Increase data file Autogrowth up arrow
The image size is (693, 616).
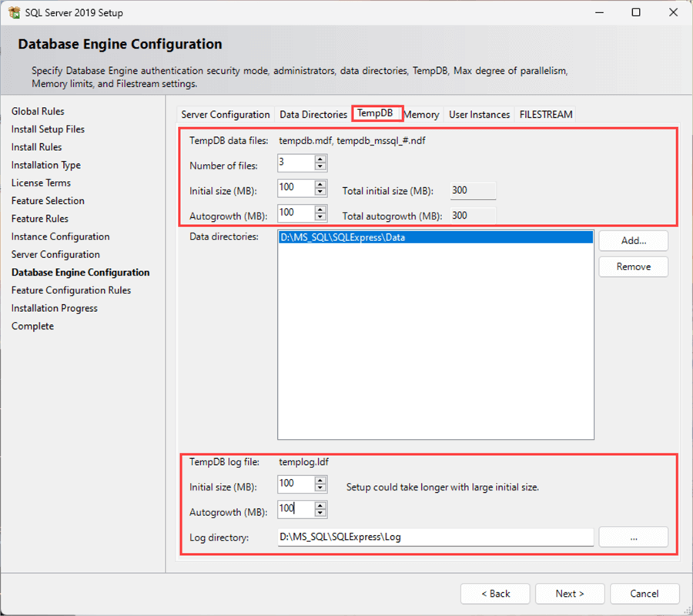pos(320,209)
